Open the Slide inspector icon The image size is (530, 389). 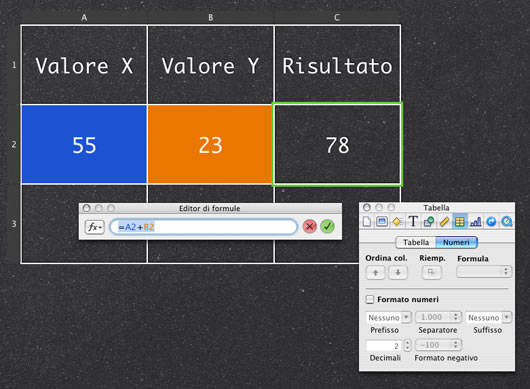click(x=382, y=222)
